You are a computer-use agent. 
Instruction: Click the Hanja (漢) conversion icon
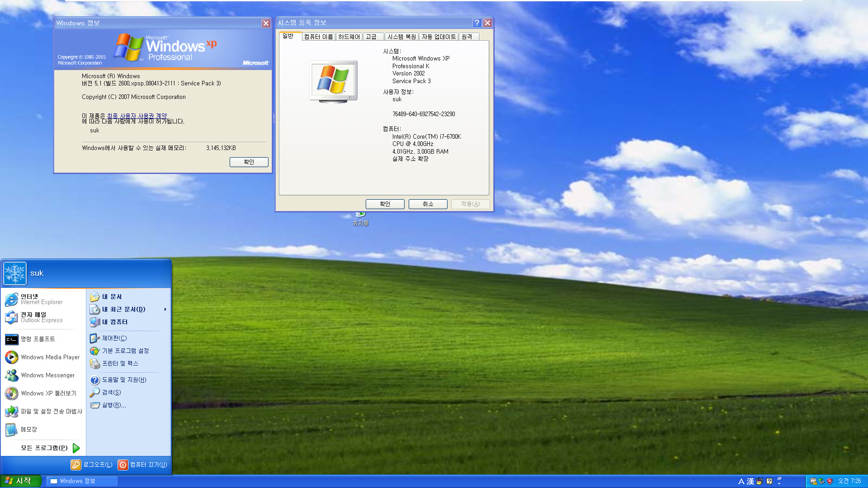750,481
